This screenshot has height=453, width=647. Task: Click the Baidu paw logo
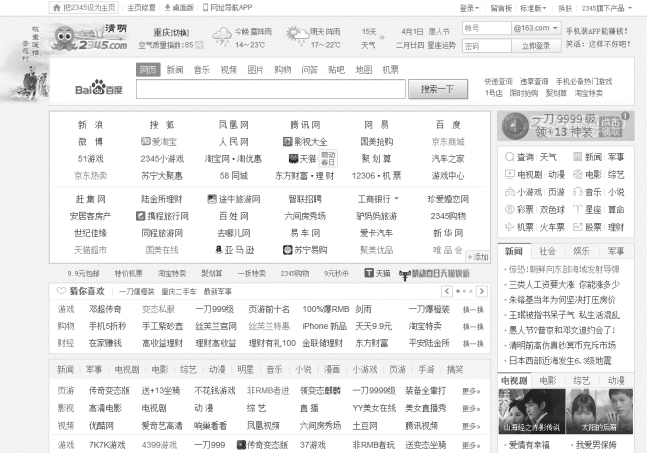coord(99,88)
